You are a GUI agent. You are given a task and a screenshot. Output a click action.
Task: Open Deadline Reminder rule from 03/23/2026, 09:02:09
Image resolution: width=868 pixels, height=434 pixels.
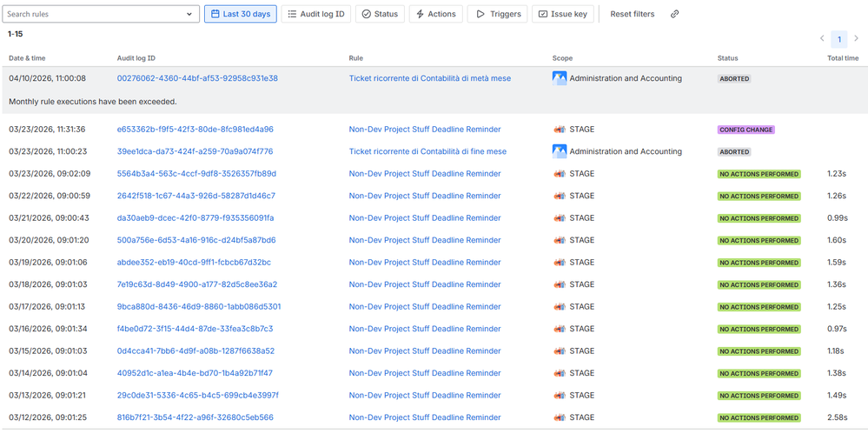(425, 174)
